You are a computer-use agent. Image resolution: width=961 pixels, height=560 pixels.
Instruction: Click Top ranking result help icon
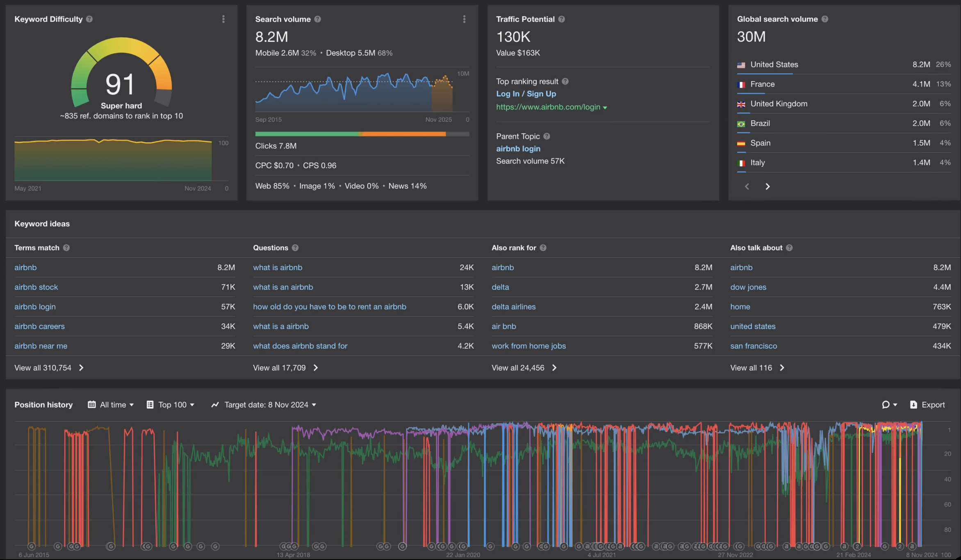565,81
